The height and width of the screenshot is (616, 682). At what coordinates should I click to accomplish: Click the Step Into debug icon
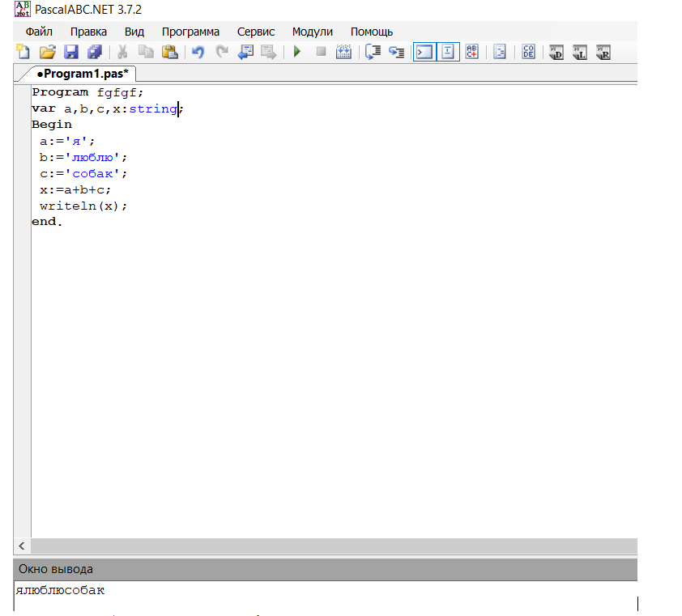(x=397, y=52)
